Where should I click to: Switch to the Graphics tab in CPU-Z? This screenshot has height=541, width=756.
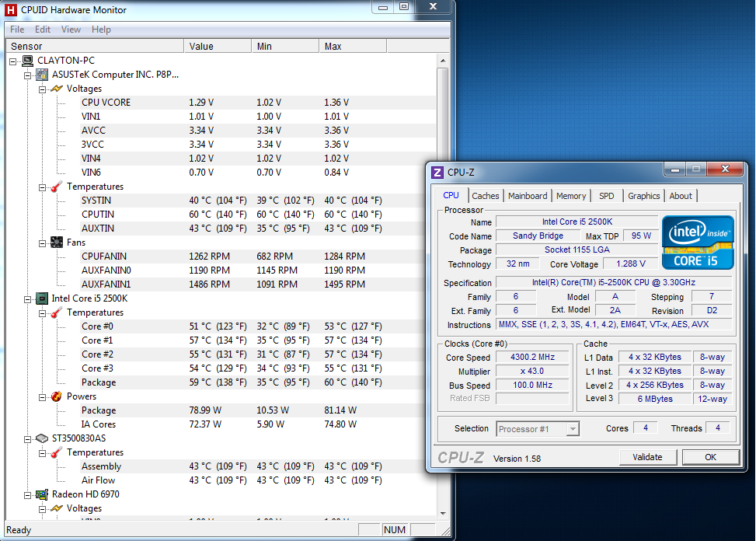coord(643,196)
